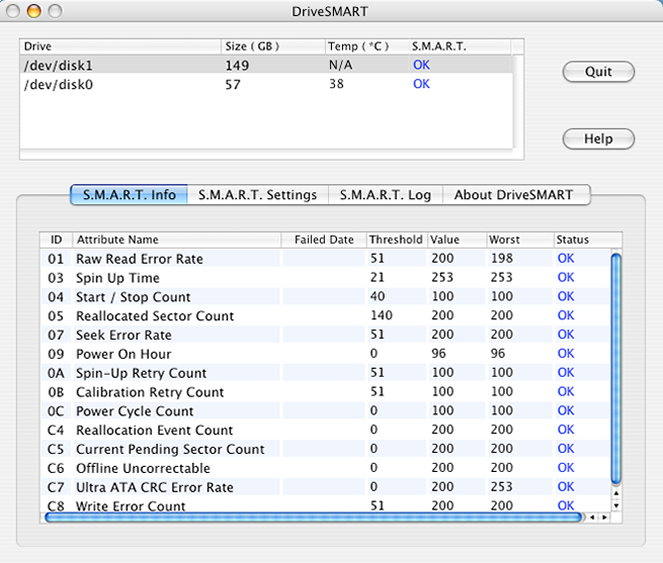The image size is (663, 563).
Task: Select the Spin Up Time attribute
Action: (325, 277)
